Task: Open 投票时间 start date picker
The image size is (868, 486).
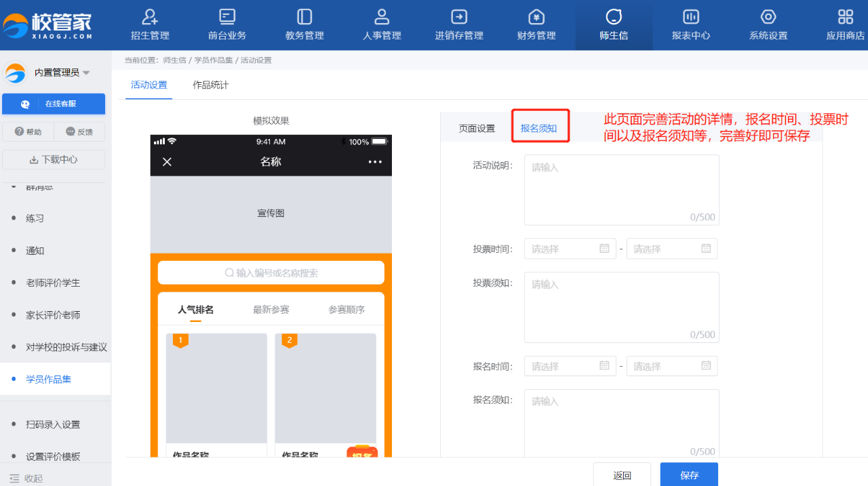Action: (570, 249)
